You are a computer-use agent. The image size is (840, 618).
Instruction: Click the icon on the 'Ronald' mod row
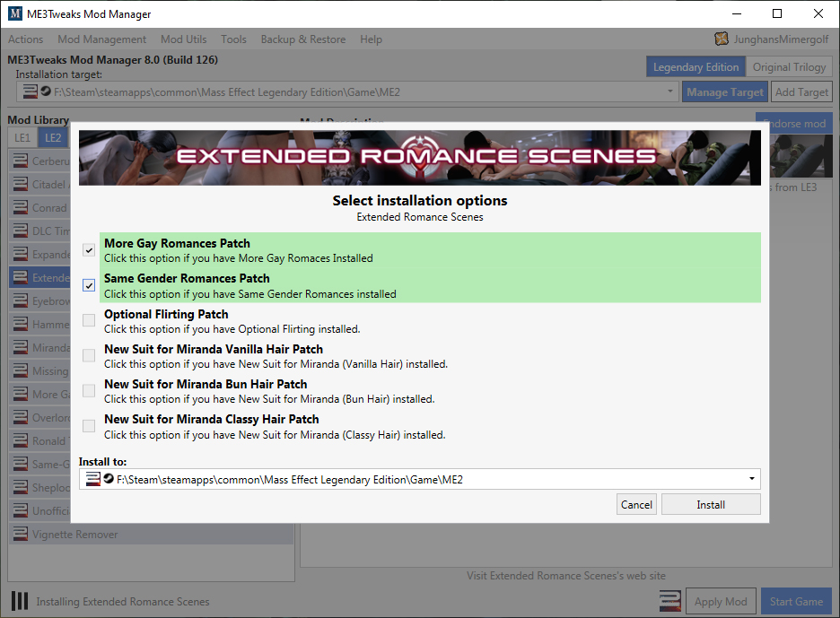coord(21,440)
